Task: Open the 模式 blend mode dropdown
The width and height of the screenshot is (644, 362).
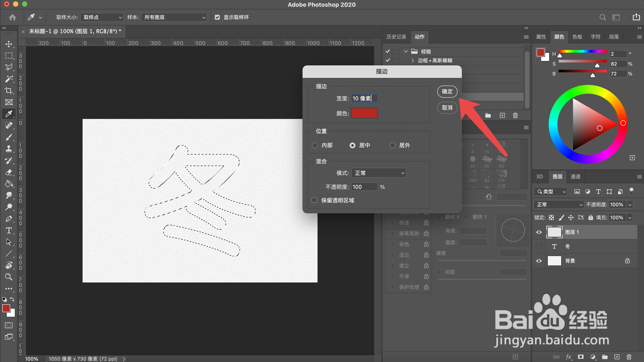Action: 378,173
